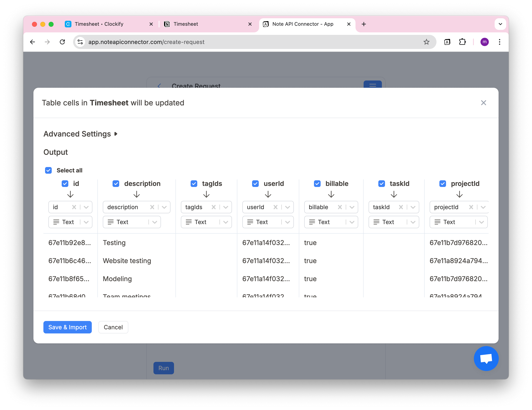Screen dimensions: 532x410
Task: Open the browser extensions puzzle icon
Action: [x=462, y=42]
